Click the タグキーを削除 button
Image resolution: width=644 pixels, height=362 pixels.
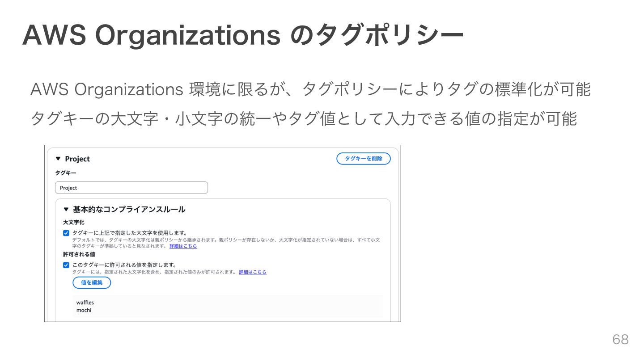(363, 159)
